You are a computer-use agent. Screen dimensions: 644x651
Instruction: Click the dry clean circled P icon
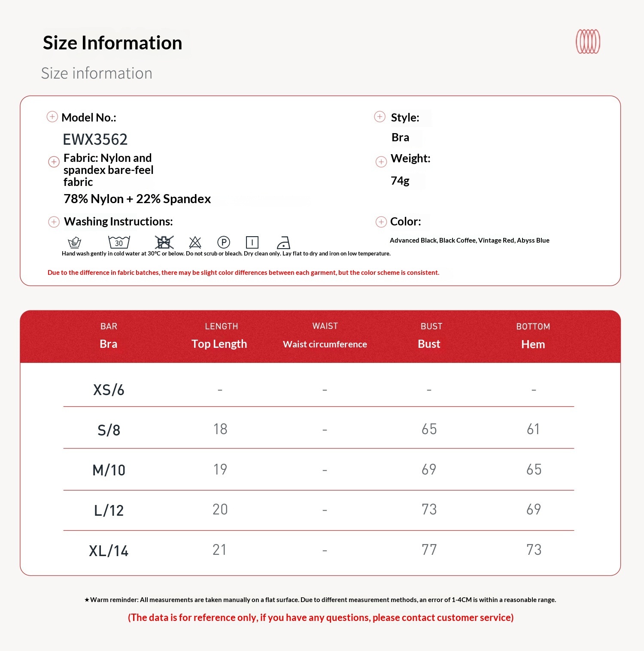point(224,242)
